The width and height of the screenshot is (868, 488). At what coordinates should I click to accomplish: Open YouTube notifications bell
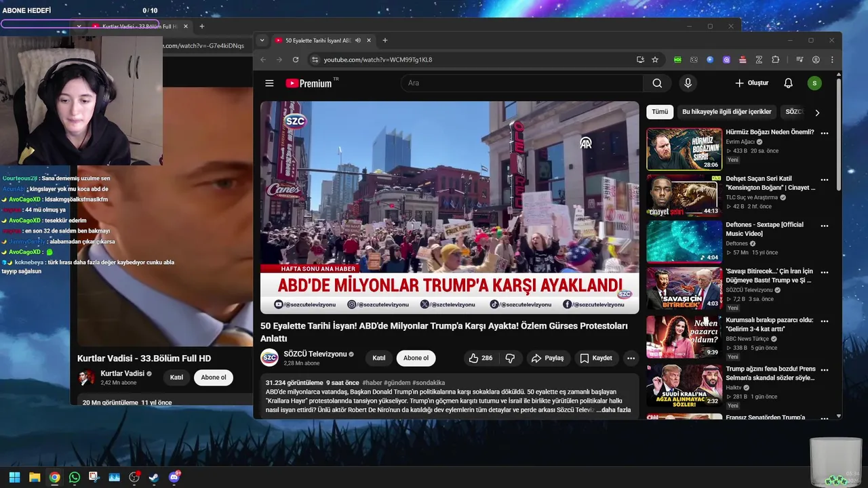pyautogui.click(x=788, y=83)
